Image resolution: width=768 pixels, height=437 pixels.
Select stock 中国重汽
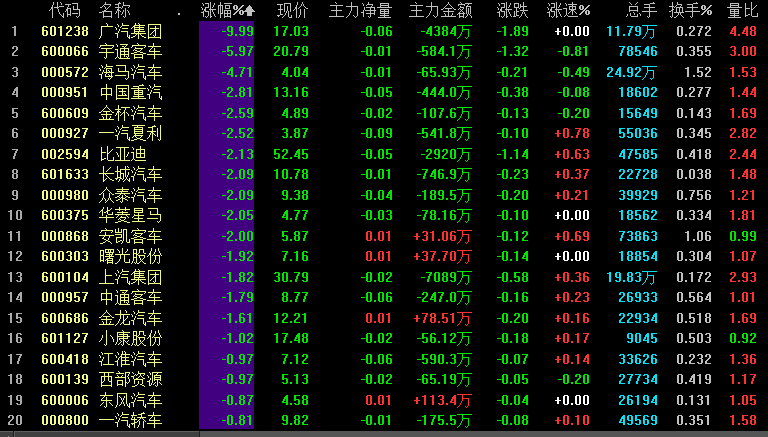(130, 93)
